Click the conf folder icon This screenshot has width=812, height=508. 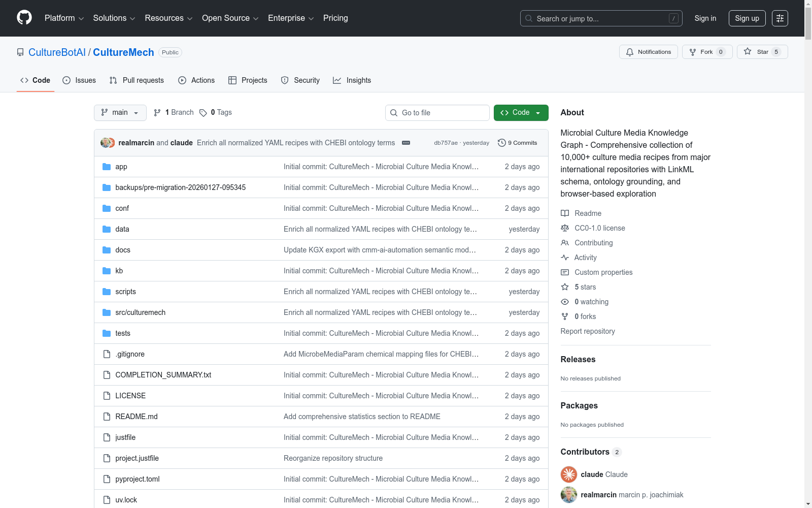(107, 208)
